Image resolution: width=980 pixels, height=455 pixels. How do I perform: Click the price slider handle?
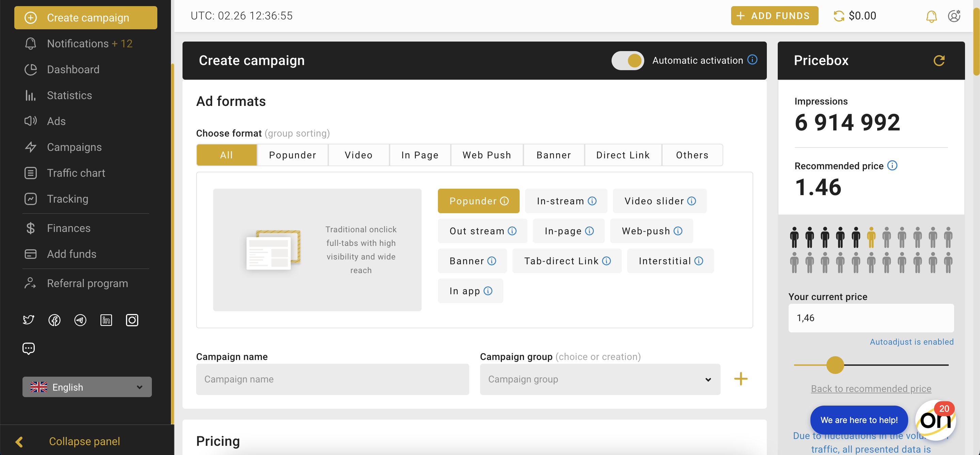tap(835, 365)
